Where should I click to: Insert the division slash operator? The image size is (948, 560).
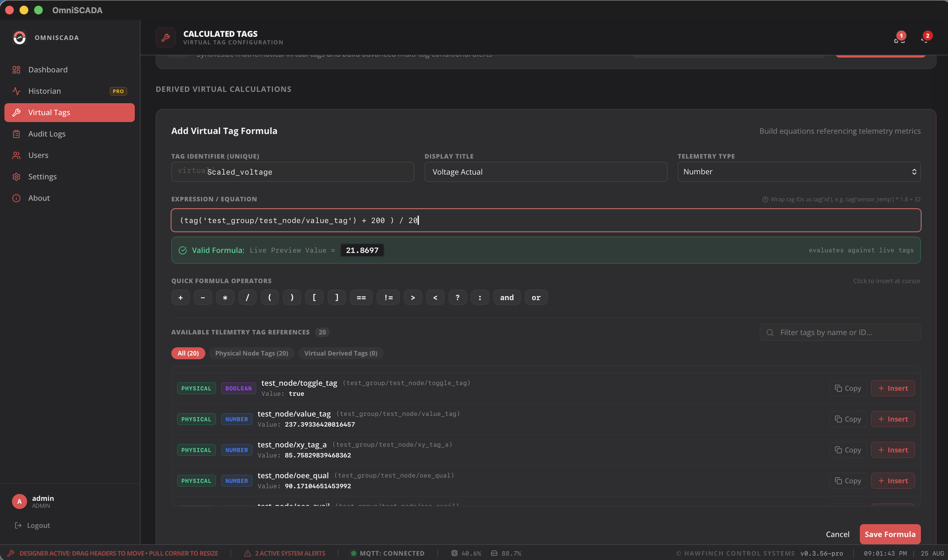coord(247,298)
